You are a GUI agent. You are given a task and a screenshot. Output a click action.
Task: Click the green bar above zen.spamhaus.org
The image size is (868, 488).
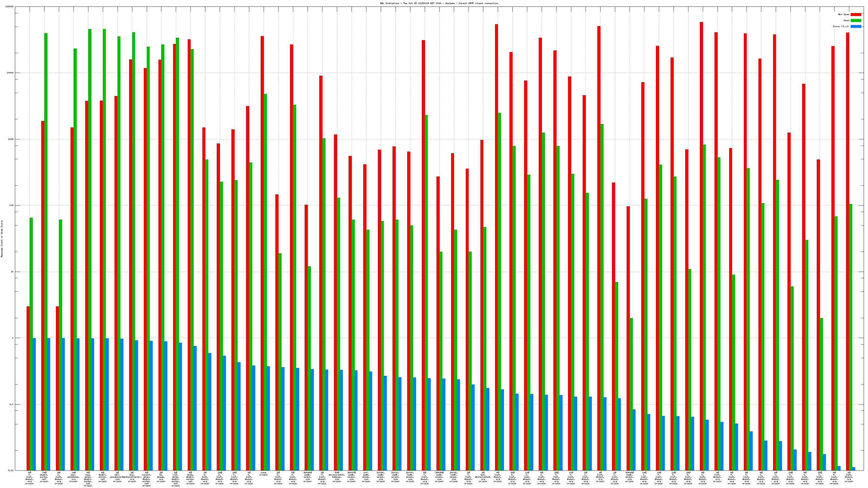pos(75,259)
